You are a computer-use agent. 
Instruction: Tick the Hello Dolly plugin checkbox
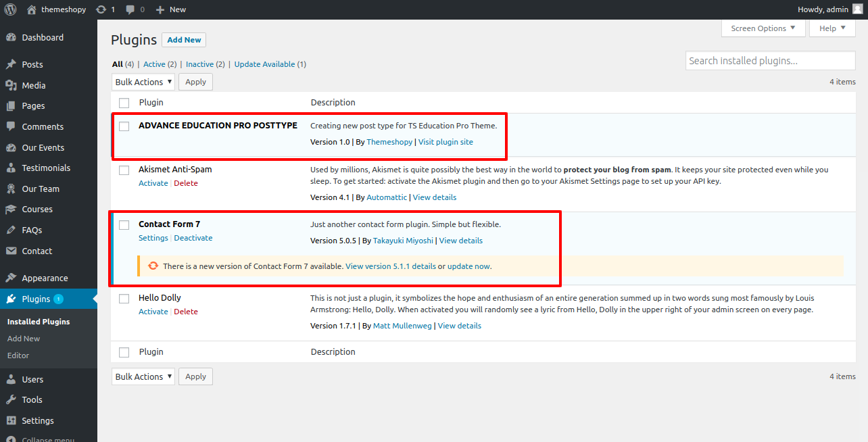tap(124, 299)
